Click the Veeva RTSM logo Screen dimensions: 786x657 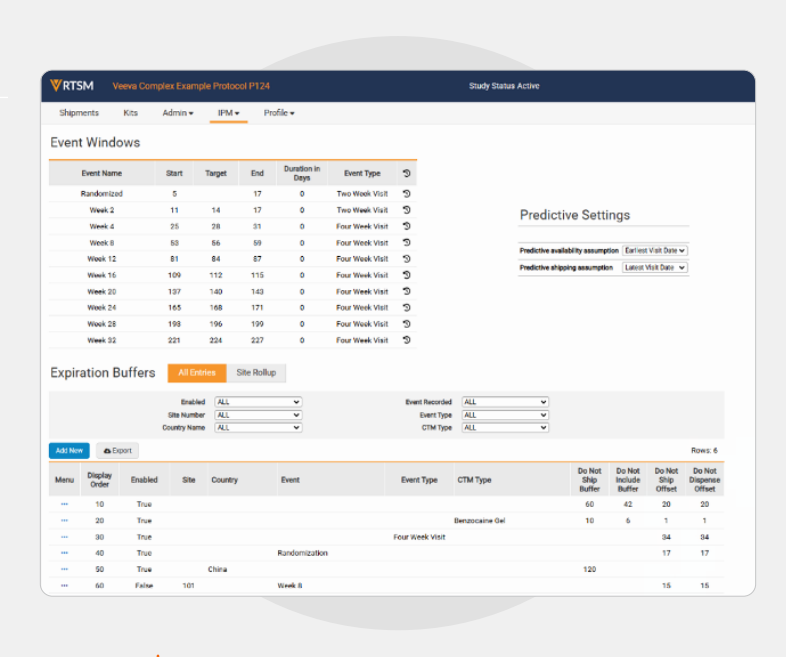[72, 86]
